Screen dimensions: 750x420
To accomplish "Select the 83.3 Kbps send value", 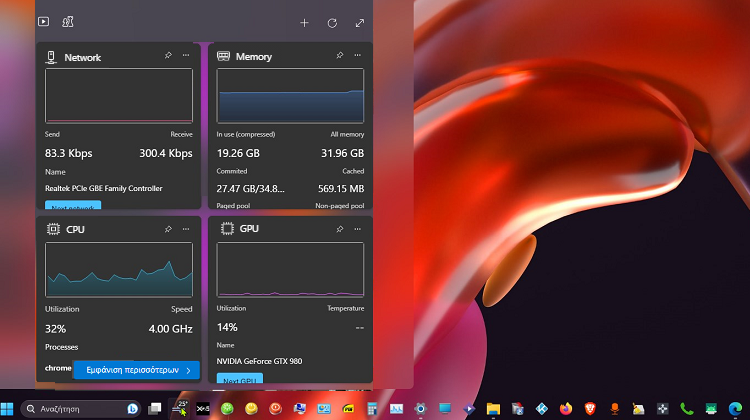I will (68, 153).
